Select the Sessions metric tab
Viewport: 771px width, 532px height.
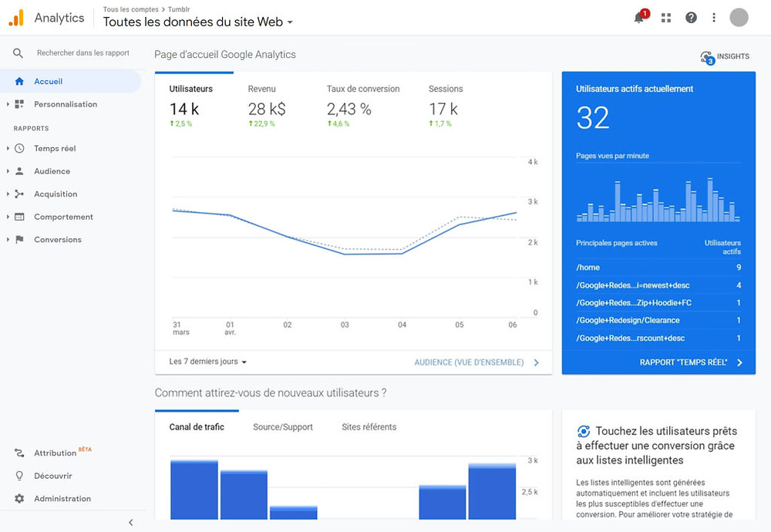click(x=446, y=106)
